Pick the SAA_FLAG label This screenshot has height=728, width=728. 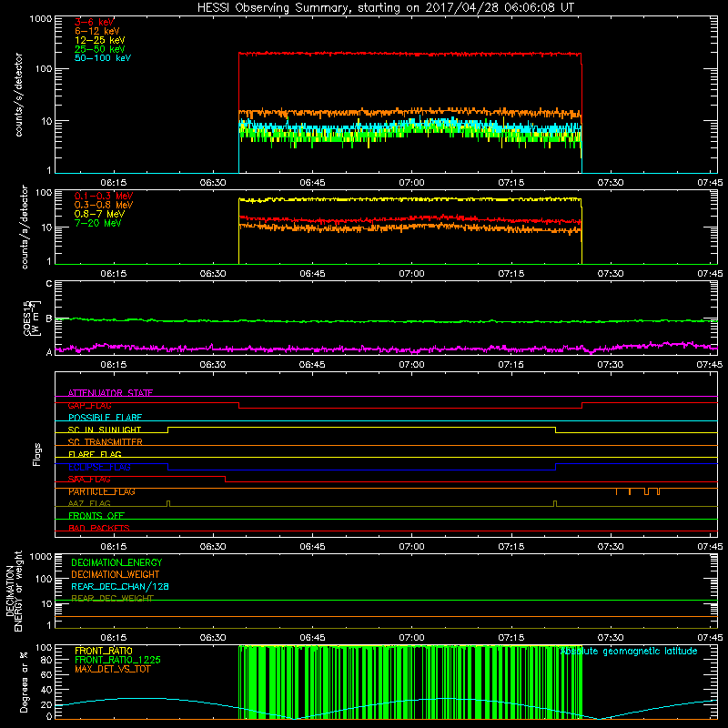(89, 480)
